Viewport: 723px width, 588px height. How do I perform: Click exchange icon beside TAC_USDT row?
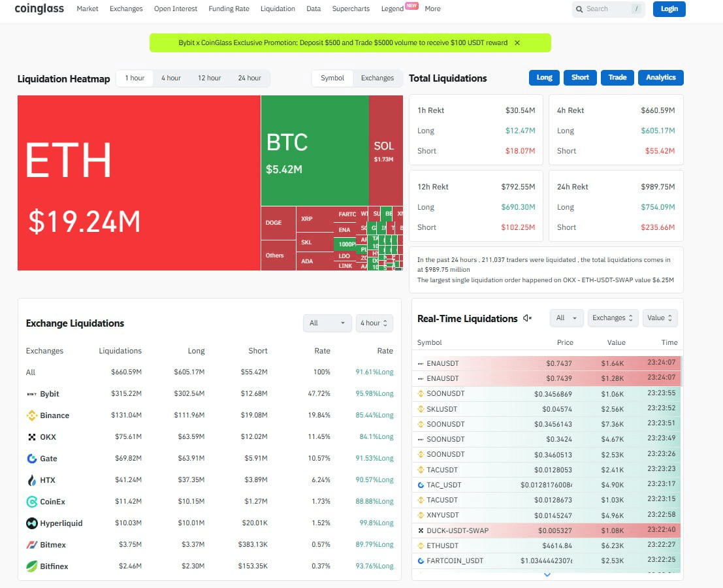click(x=421, y=485)
